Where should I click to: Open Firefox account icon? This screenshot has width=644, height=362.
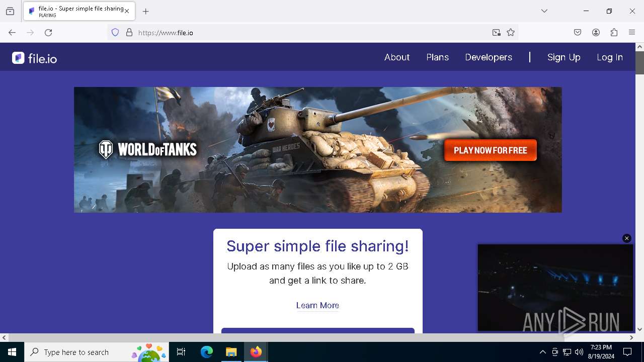(596, 33)
